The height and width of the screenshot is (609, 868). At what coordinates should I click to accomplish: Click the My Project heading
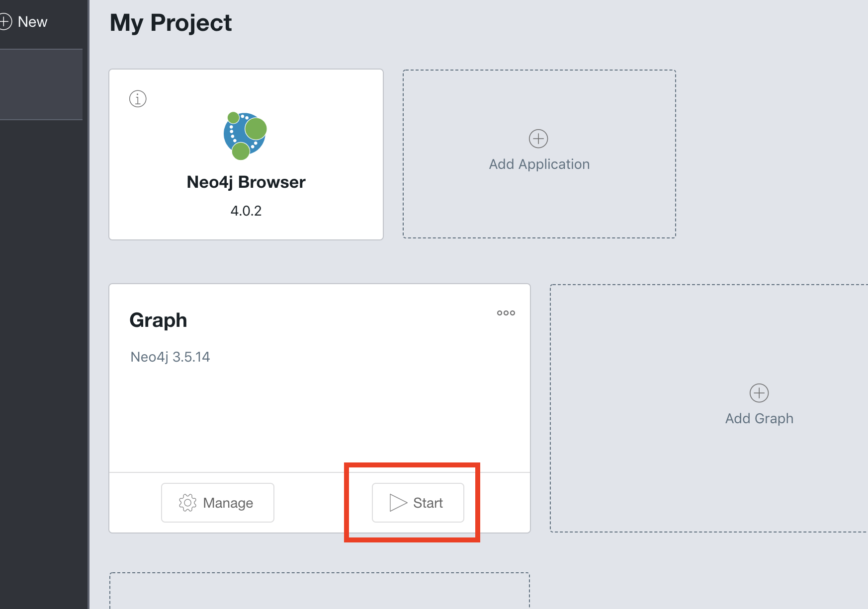[x=171, y=23]
